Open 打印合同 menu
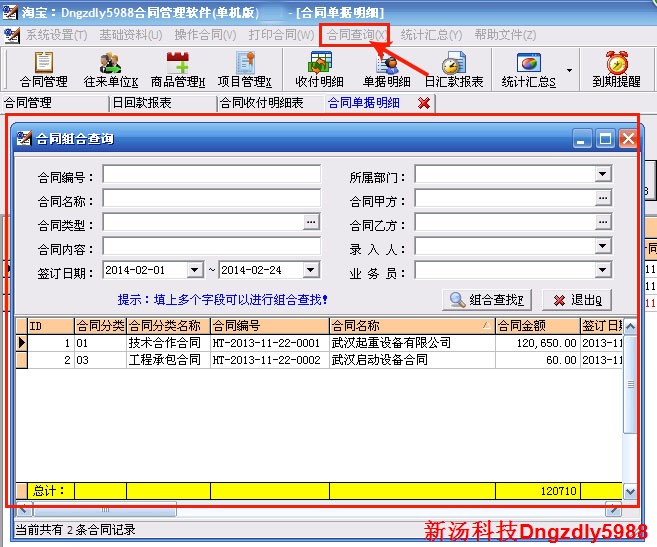The height and width of the screenshot is (547, 657). coord(281,35)
